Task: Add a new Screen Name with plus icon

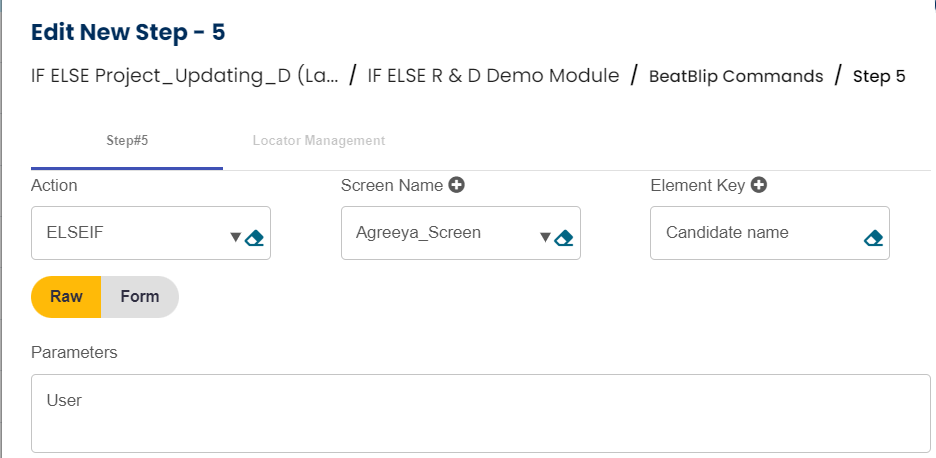Action: [456, 185]
